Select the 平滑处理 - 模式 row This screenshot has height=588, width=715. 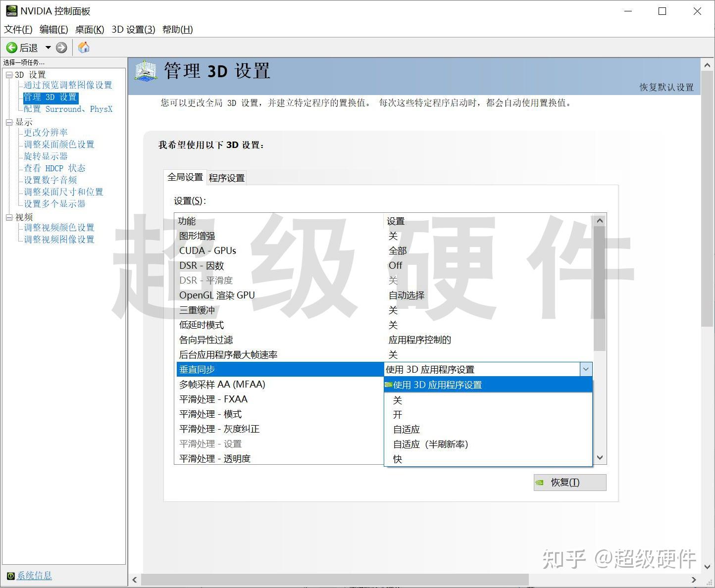(x=280, y=414)
